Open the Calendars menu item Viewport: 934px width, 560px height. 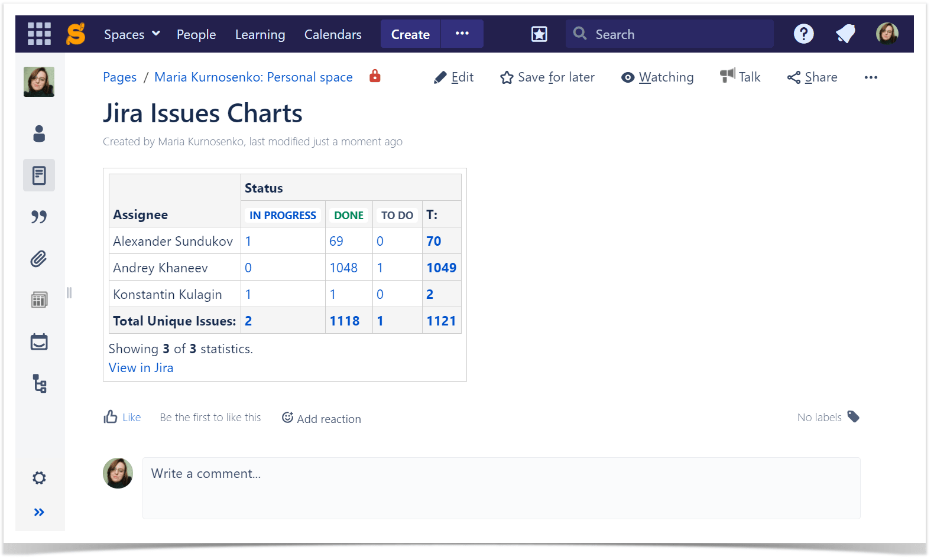pyautogui.click(x=333, y=34)
